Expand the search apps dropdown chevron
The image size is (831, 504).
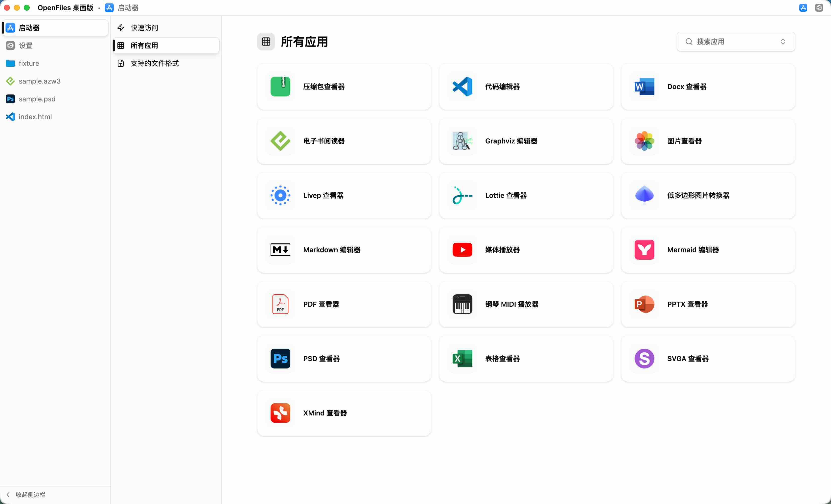[783, 42]
